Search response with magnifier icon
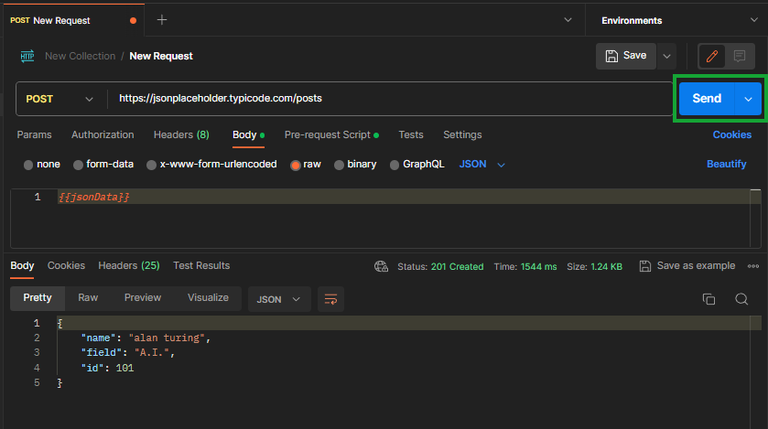This screenshot has width=768, height=429. pyautogui.click(x=742, y=298)
